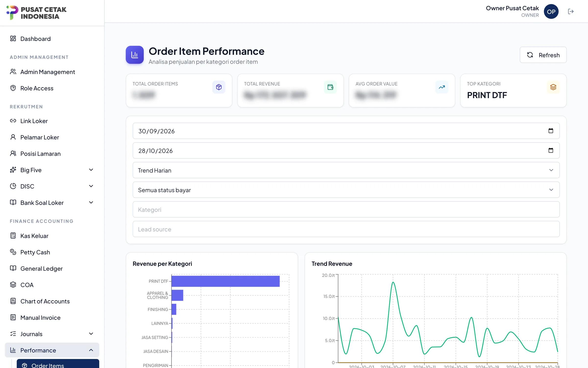Screen dimensions: 588x368
Task: Click the COA layers icon
Action: [13, 285]
